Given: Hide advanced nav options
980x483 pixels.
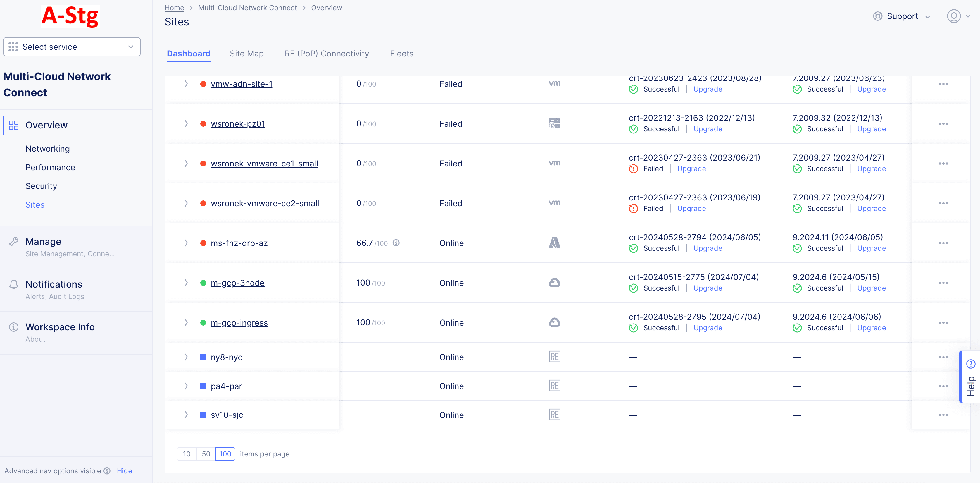Looking at the screenshot, I should (125, 471).
